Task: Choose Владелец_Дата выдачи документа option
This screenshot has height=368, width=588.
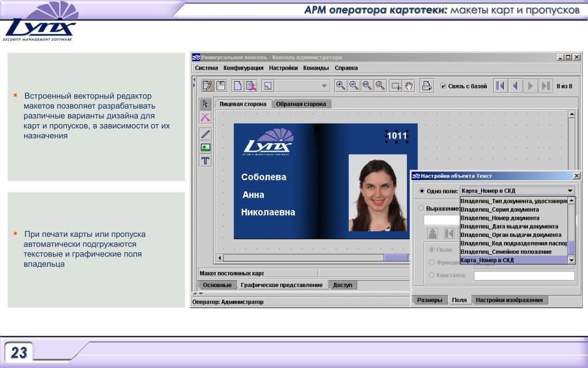Action: click(514, 227)
